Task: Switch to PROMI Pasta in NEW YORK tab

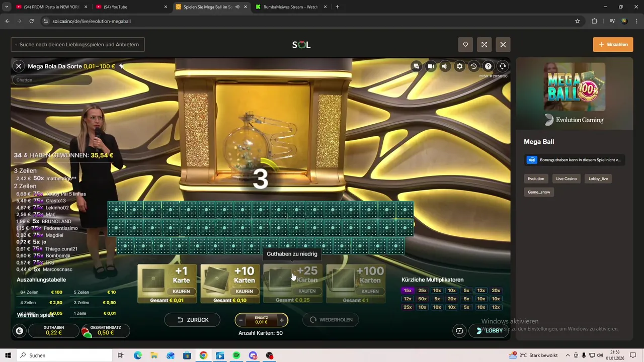Action: point(51,7)
